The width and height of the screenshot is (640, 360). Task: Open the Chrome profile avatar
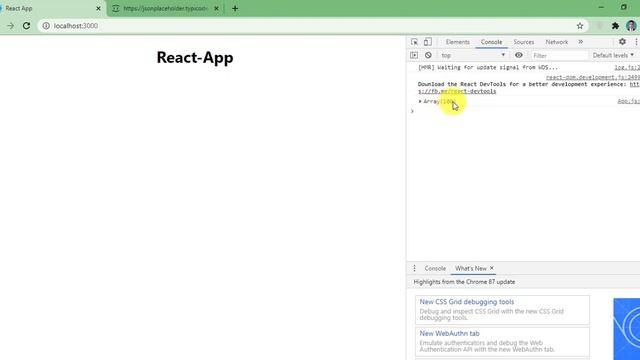631,26
